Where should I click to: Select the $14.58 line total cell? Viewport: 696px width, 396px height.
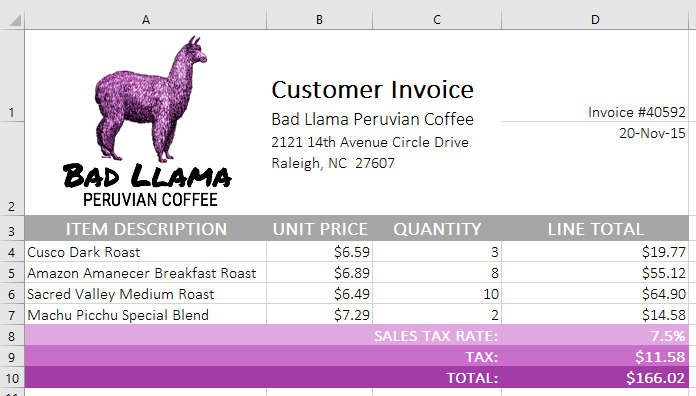point(595,314)
